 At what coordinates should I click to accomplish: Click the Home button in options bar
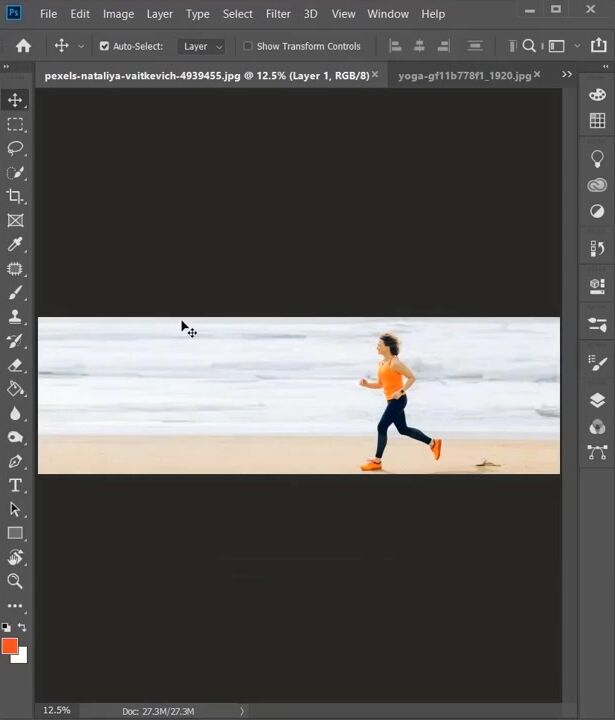pos(23,46)
